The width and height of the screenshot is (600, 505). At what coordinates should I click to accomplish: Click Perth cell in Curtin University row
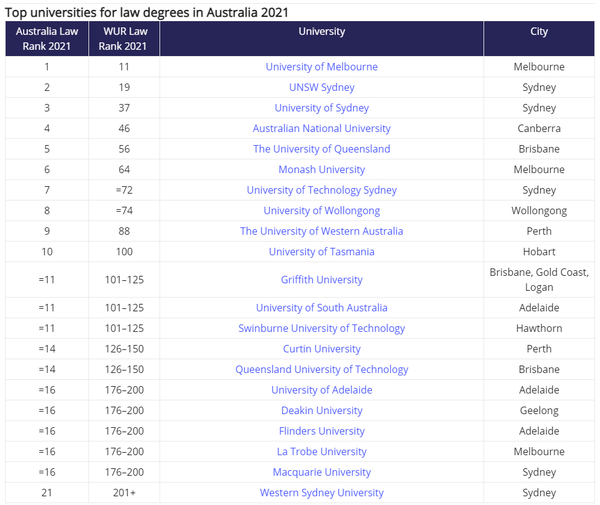pyautogui.click(x=539, y=349)
